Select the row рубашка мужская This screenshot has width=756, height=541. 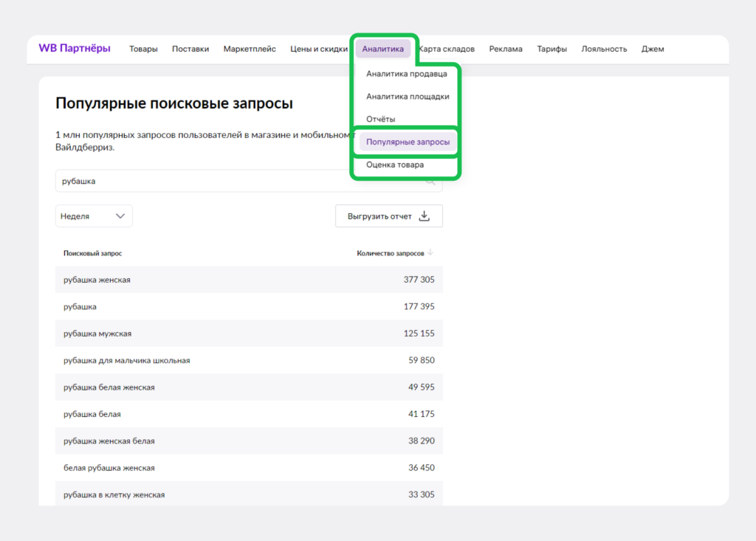pyautogui.click(x=249, y=333)
